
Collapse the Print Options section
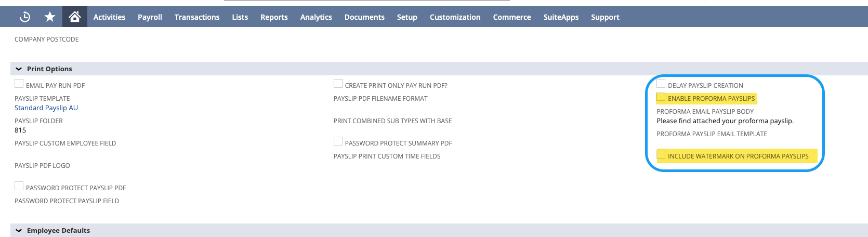tap(19, 69)
